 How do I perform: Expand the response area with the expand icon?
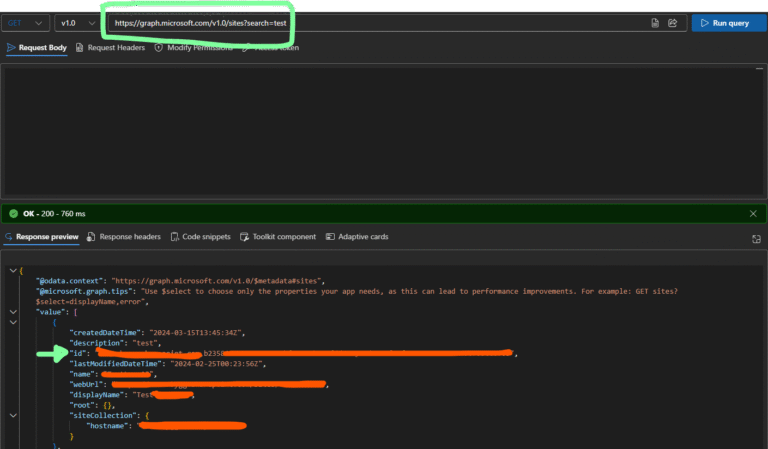click(756, 238)
